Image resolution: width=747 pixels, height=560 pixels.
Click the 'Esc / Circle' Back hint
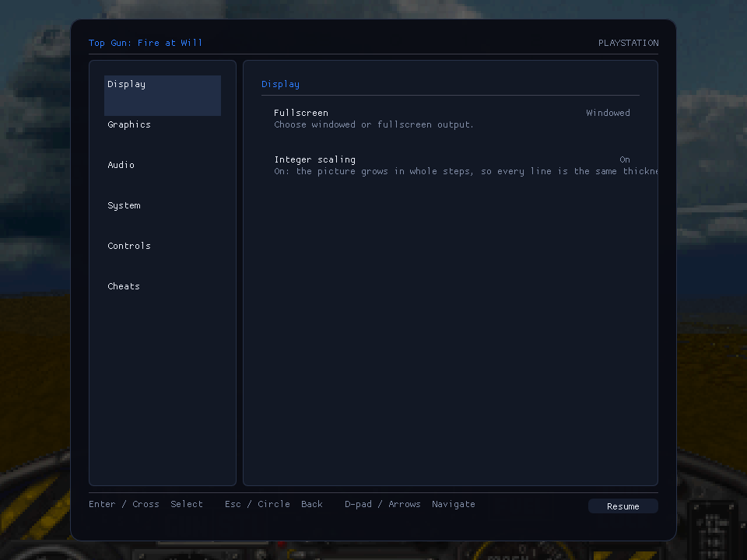point(274,504)
